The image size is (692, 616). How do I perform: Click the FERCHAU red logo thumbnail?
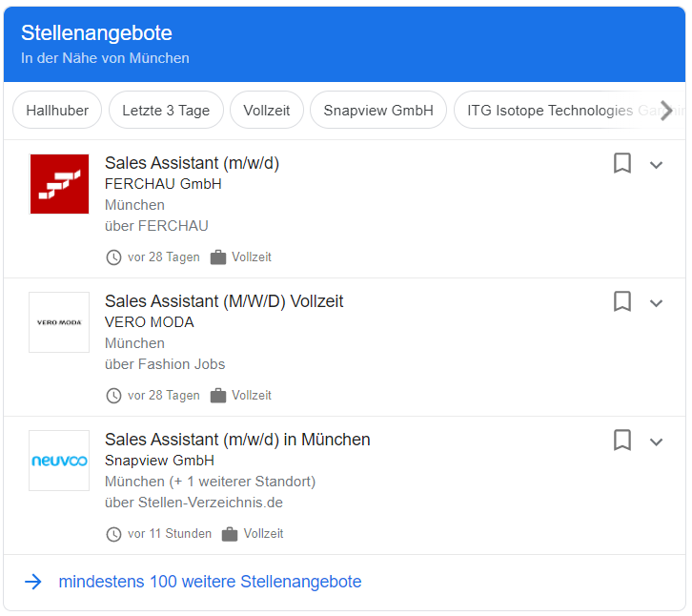click(x=59, y=184)
